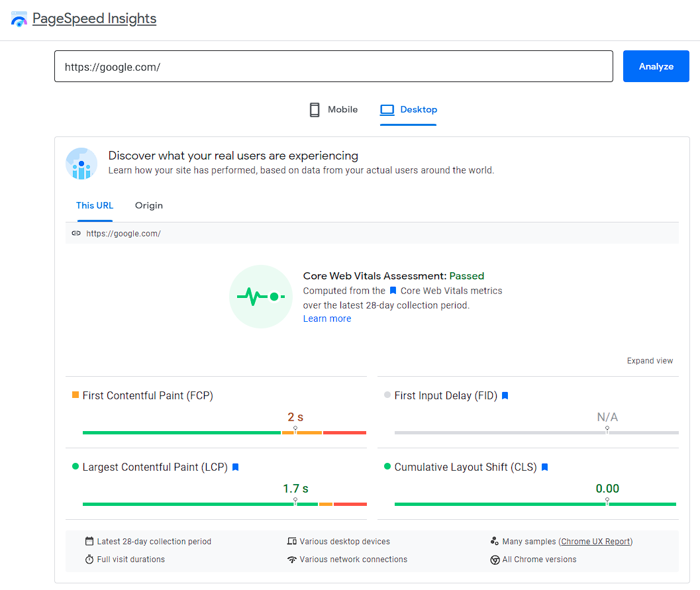Screen dimensions: 700x590
Task: Click the Various desktop devices text
Action: 344,542
